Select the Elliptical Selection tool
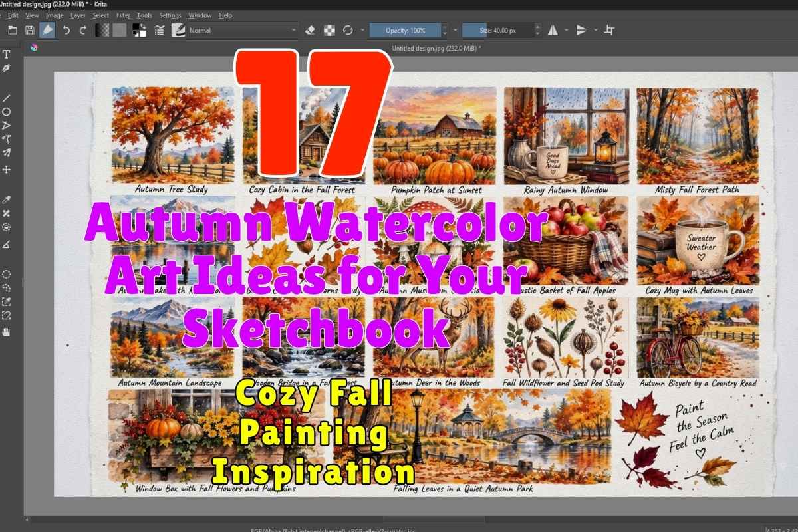798x532 pixels. pyautogui.click(x=7, y=274)
